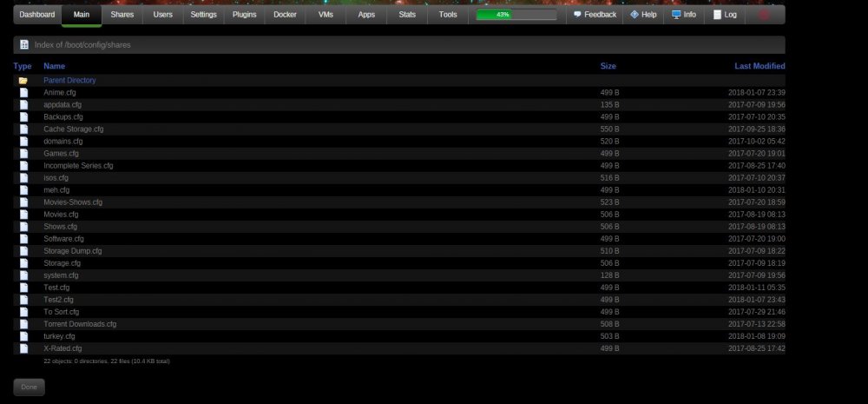Click file icon next to domains.cfg
The height and width of the screenshot is (404, 868).
click(23, 142)
